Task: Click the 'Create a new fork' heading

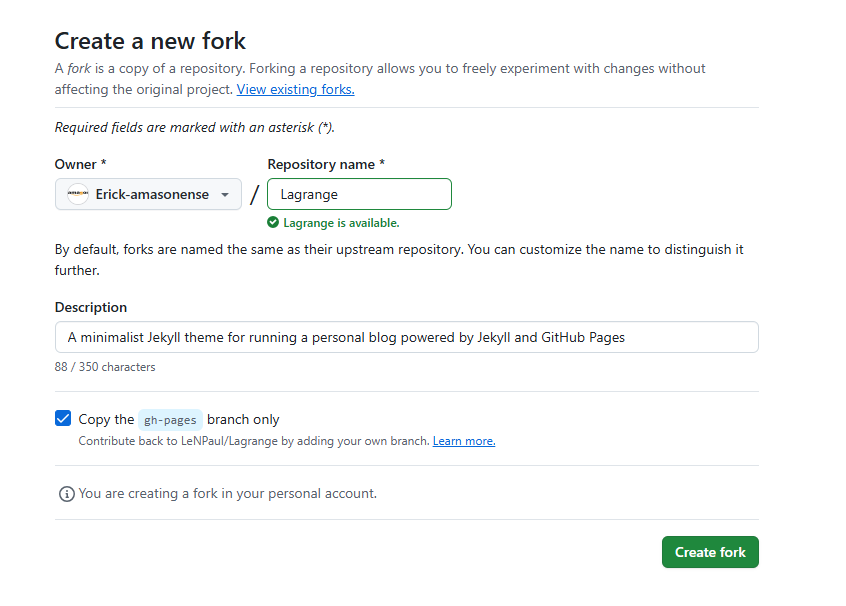Action: pyautogui.click(x=150, y=41)
